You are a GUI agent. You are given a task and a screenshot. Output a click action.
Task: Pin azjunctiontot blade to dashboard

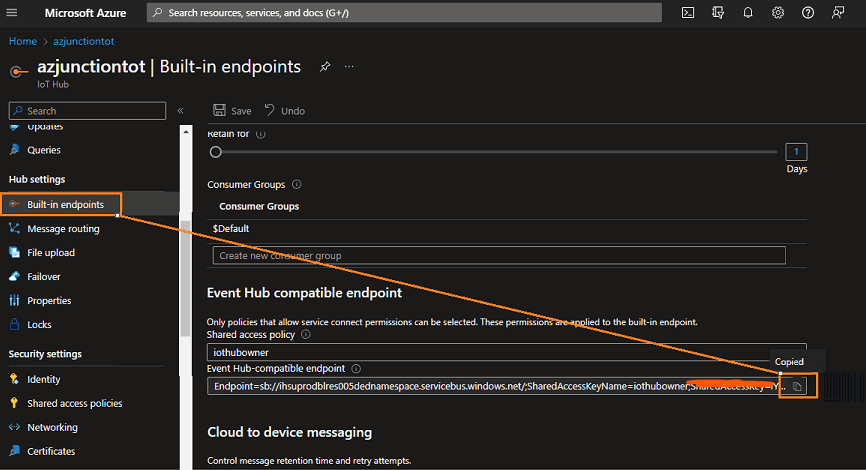[325, 67]
